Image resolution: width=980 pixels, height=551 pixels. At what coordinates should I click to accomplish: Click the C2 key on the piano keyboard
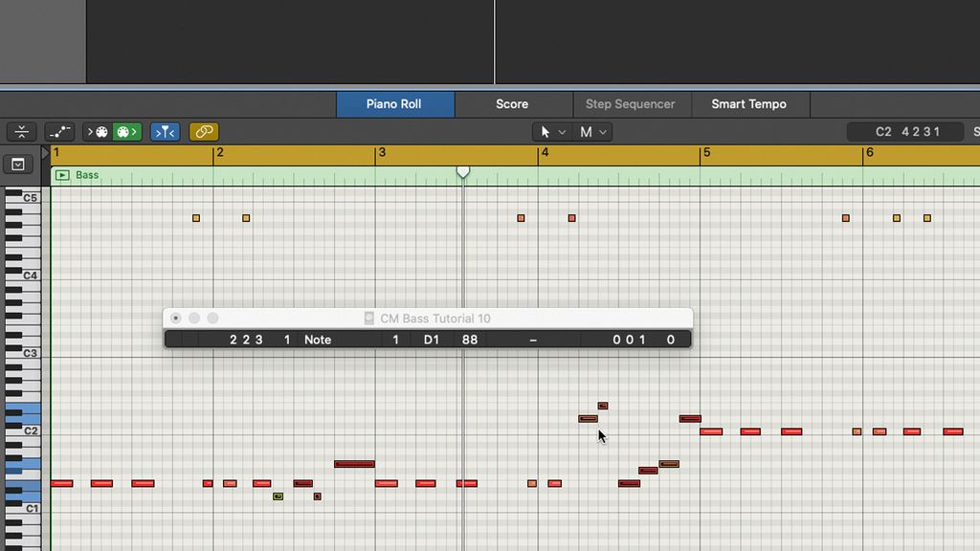click(x=27, y=430)
